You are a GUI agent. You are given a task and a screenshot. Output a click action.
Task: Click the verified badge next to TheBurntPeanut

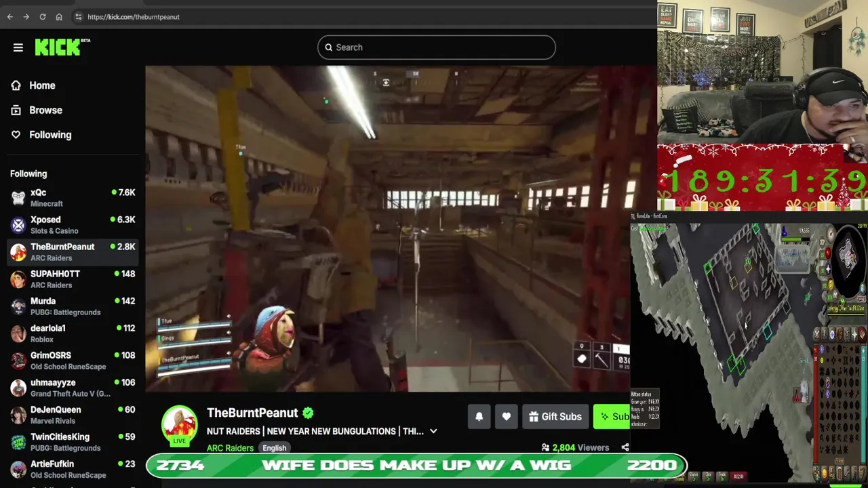tap(308, 413)
